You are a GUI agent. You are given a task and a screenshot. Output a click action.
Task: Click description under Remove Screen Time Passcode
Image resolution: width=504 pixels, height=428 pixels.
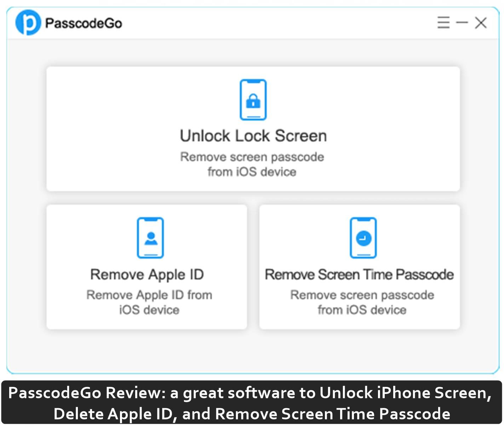[x=362, y=302]
